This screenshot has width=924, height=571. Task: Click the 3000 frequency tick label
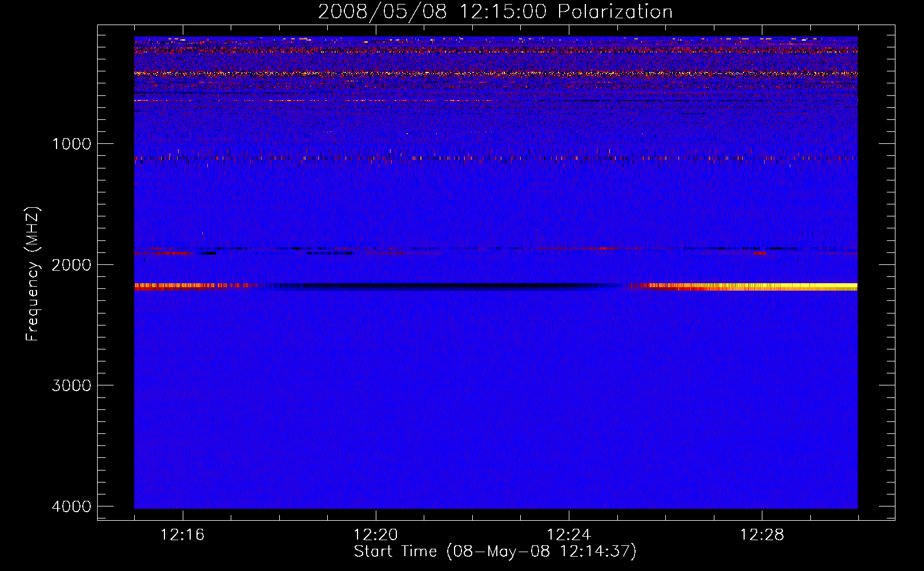tap(71, 385)
